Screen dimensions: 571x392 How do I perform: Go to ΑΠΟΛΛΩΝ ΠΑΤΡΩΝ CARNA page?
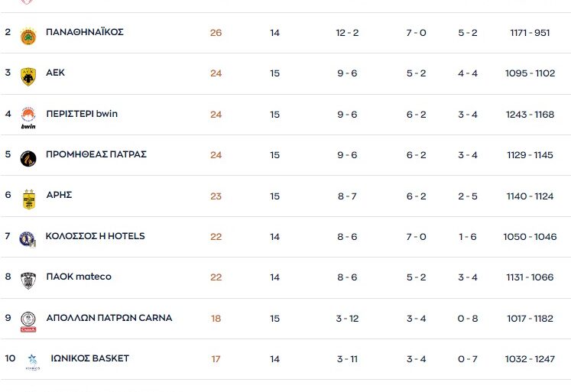[109, 318]
